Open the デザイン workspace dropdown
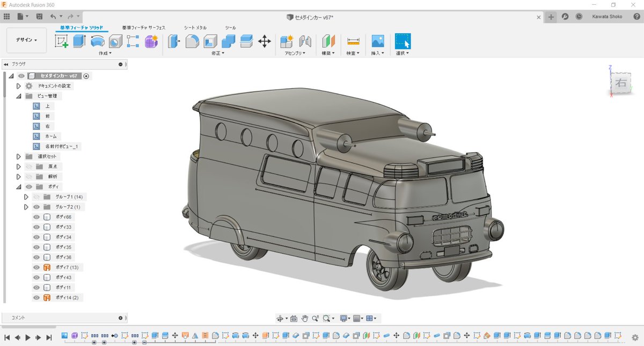This screenshot has width=644, height=346. coord(27,40)
